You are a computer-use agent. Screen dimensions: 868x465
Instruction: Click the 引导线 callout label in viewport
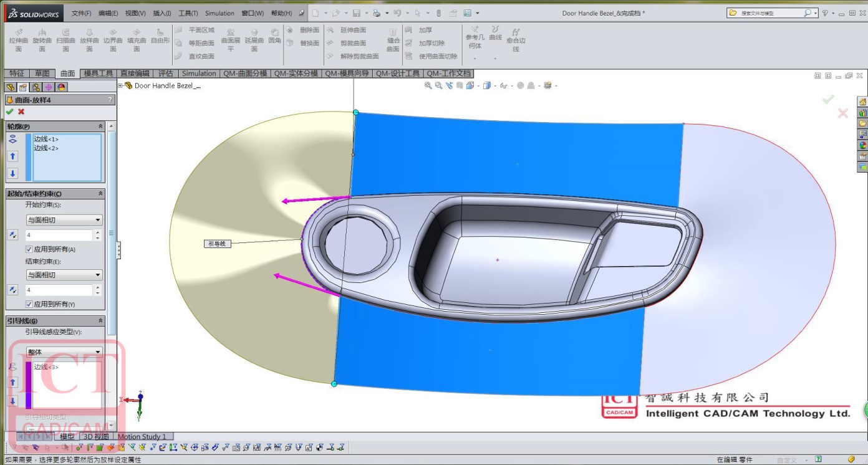[218, 244]
